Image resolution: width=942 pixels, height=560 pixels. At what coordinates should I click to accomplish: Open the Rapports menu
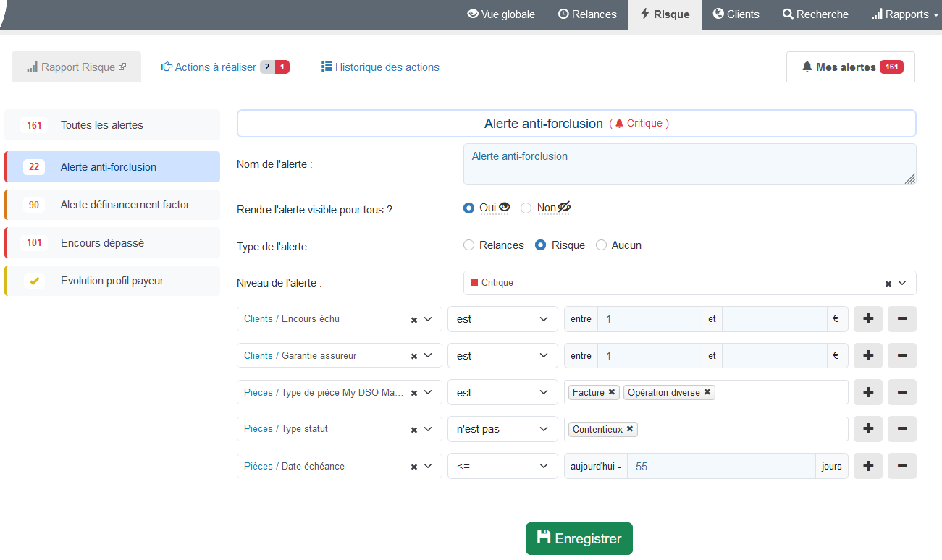904,14
